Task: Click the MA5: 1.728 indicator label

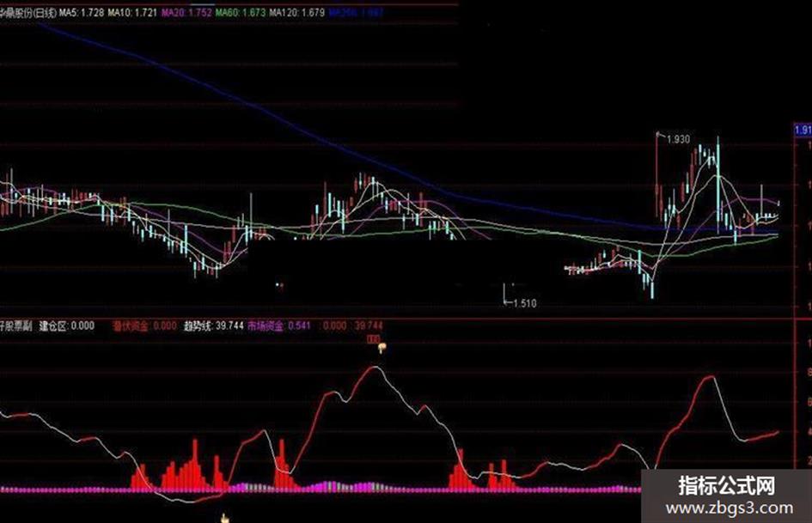Action: 82,12
